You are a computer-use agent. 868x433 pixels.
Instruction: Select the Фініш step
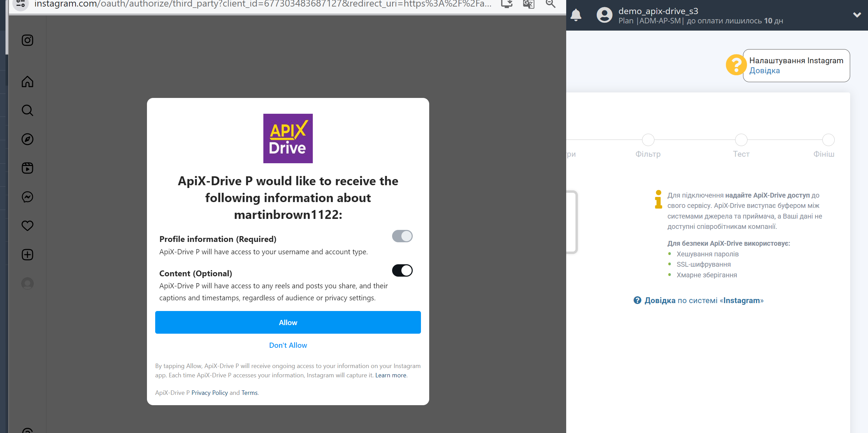coord(824,154)
